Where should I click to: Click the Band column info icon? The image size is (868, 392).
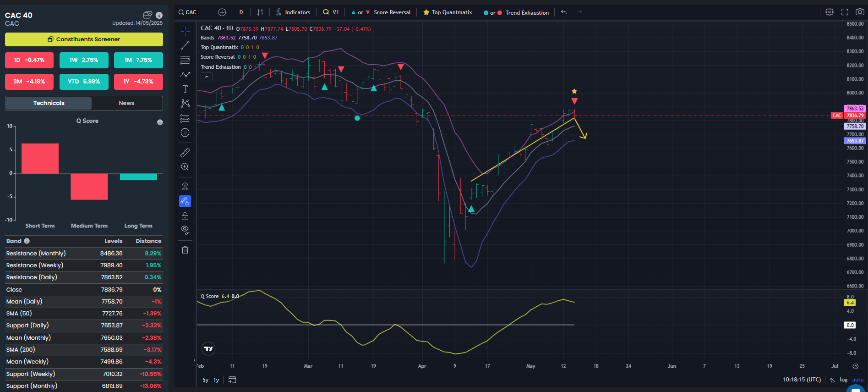[x=27, y=241]
